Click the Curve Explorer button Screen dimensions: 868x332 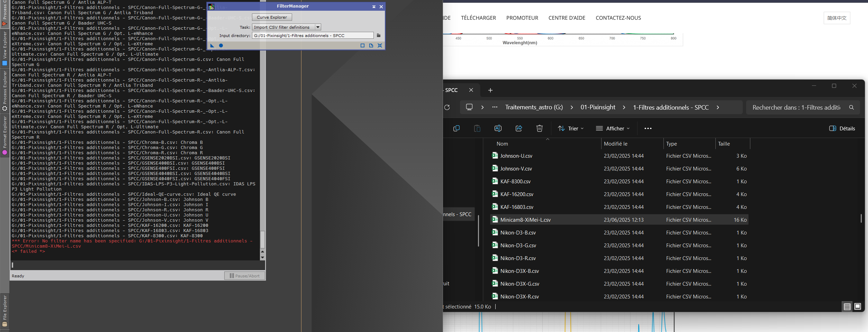[272, 17]
